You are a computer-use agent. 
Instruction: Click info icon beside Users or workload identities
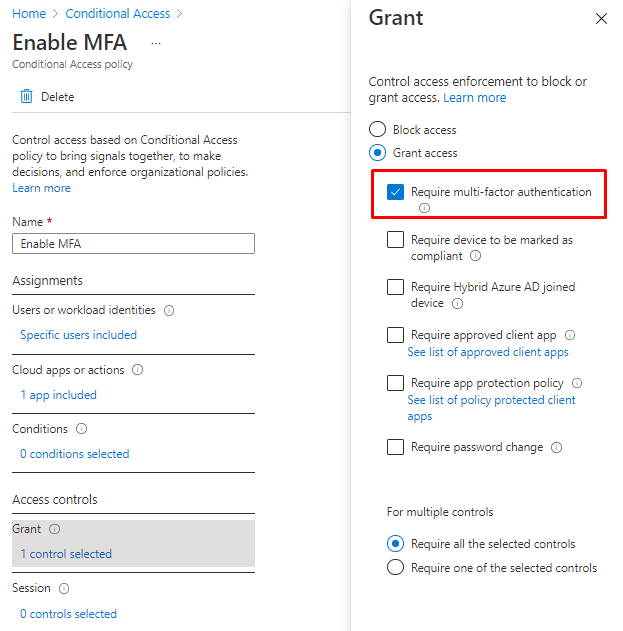pos(169,311)
